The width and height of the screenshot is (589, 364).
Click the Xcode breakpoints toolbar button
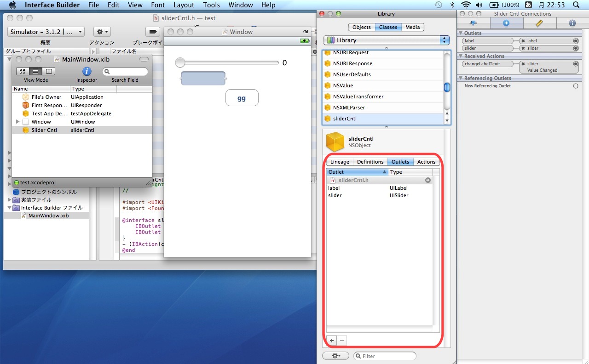(152, 32)
